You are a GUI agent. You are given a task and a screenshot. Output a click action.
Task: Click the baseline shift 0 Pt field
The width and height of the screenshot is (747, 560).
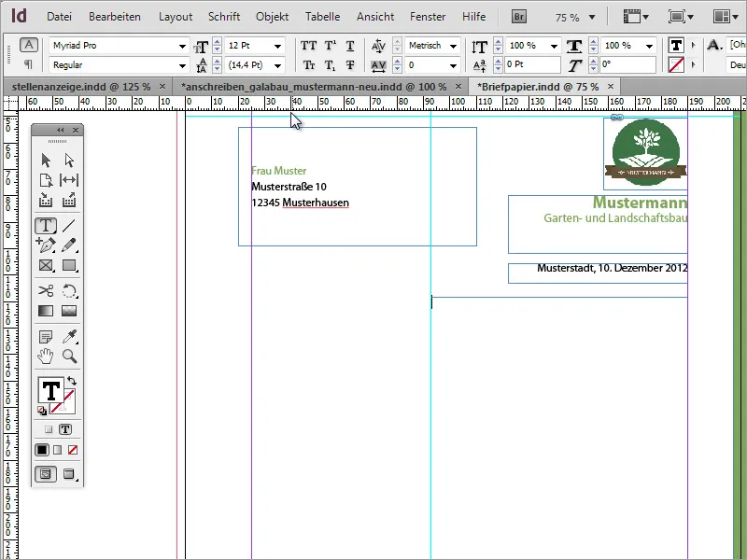click(x=532, y=64)
